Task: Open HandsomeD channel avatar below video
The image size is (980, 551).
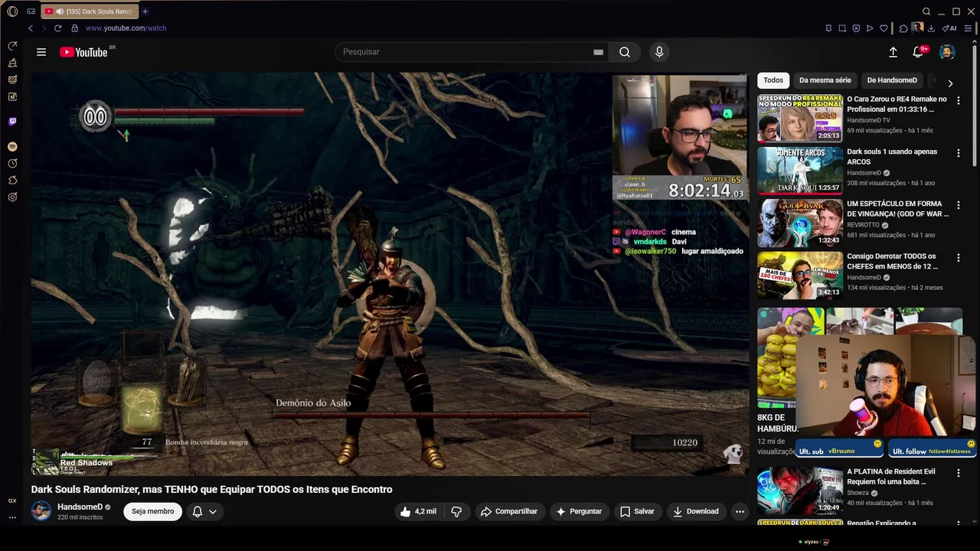Action: point(41,510)
